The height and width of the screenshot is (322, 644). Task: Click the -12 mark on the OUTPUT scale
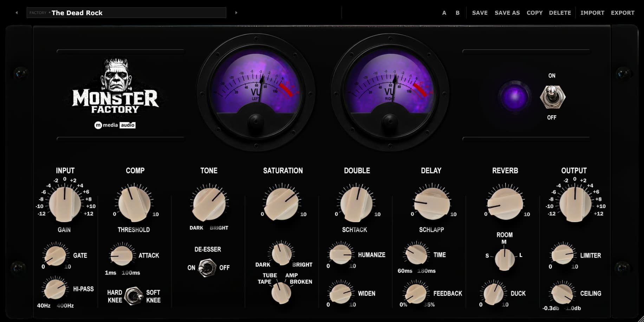(x=552, y=214)
